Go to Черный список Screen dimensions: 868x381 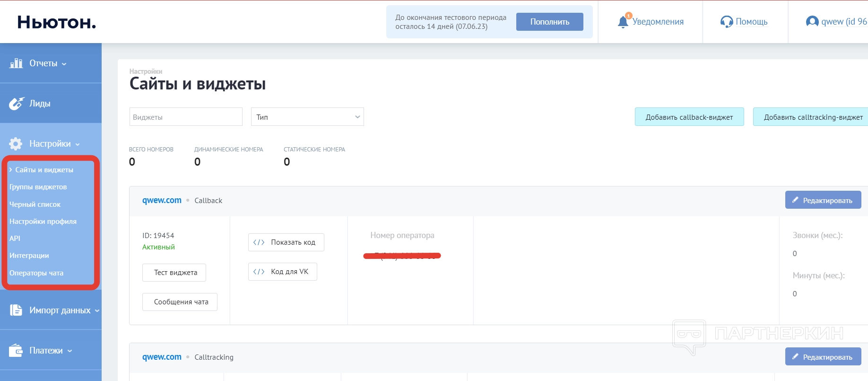tap(35, 204)
